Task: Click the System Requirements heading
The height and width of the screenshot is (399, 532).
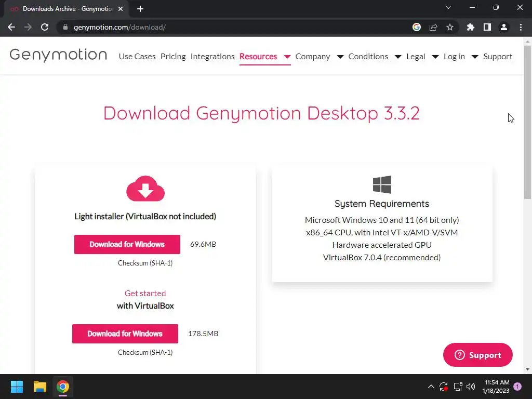Action: (382, 204)
